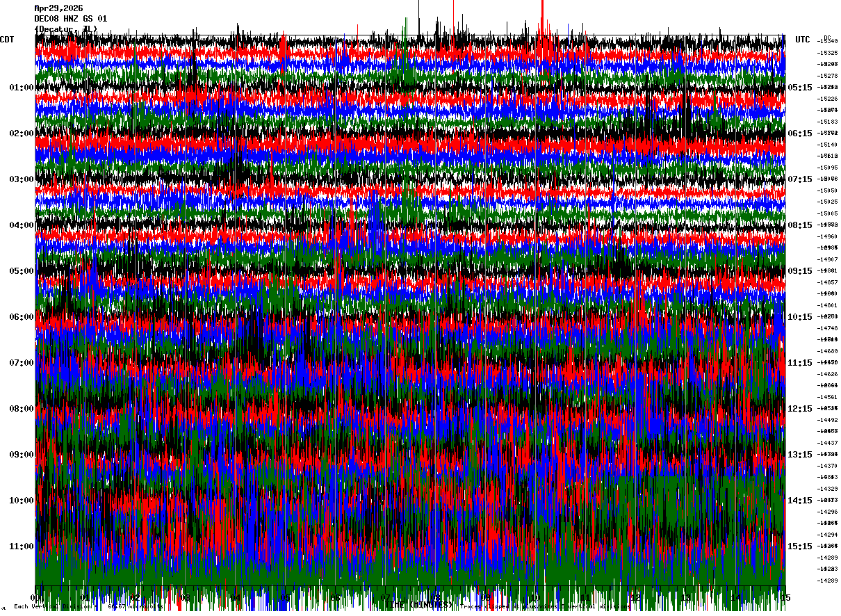
Task: Click the DC offset value -14561
Action: pos(827,397)
